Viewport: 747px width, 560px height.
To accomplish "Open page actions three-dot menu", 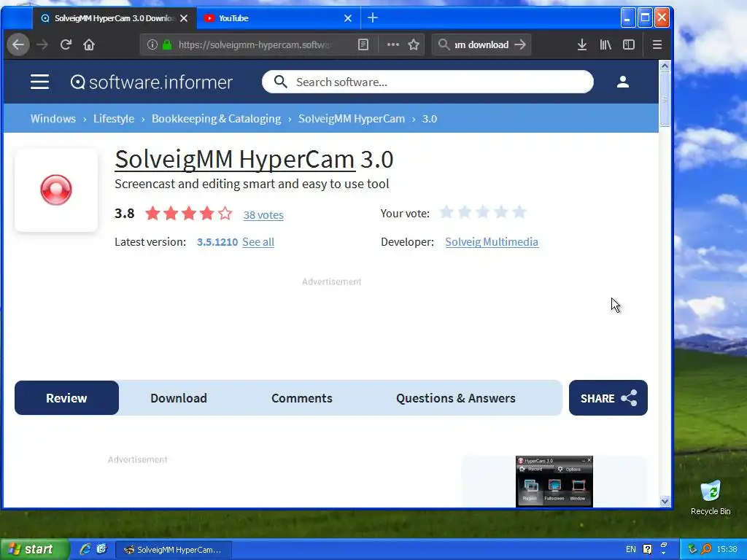I will coord(392,44).
